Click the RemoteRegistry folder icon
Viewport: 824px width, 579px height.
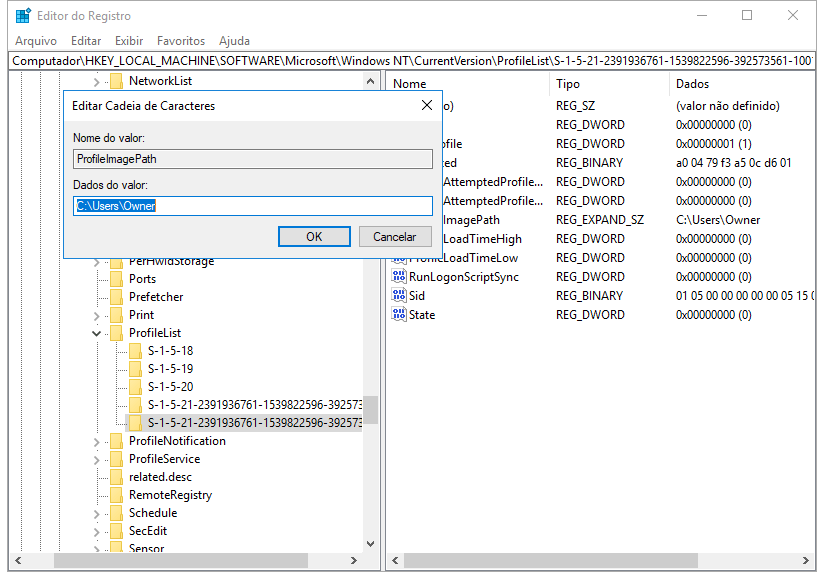point(117,495)
